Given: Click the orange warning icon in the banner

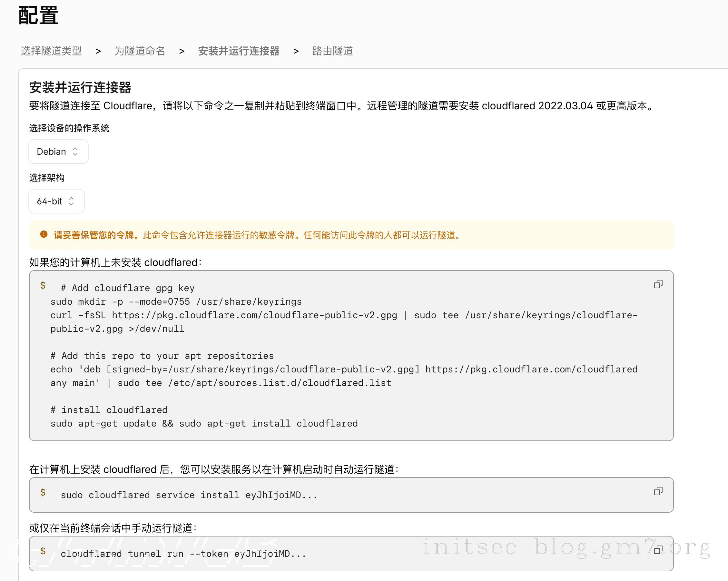Looking at the screenshot, I should tap(44, 234).
